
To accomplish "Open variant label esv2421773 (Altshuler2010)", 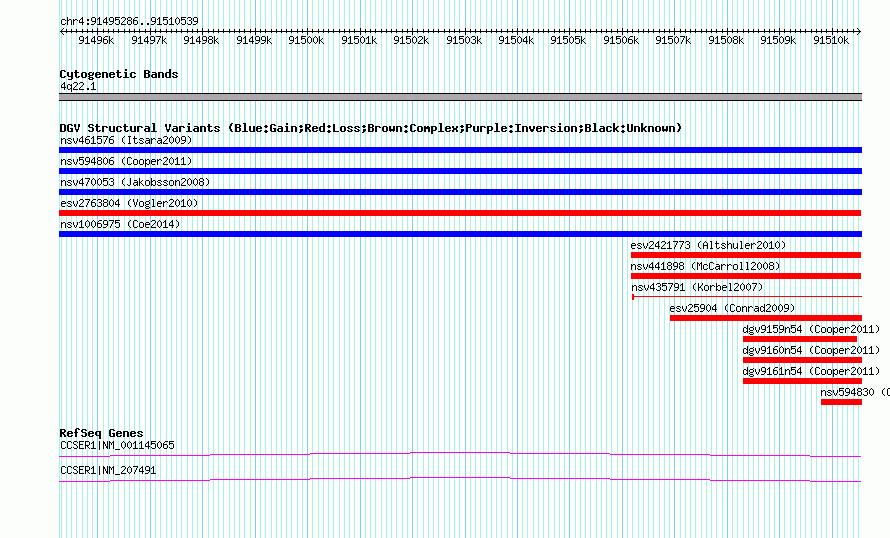I will click(x=708, y=245).
